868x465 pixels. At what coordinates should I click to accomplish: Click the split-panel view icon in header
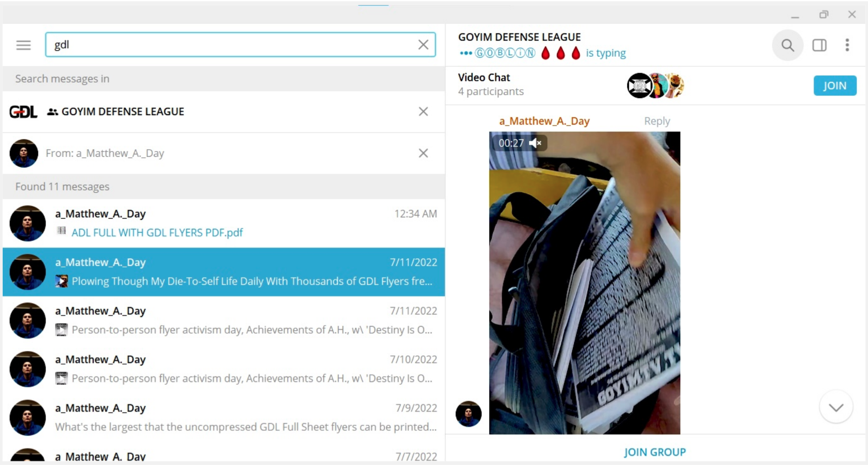coord(819,45)
